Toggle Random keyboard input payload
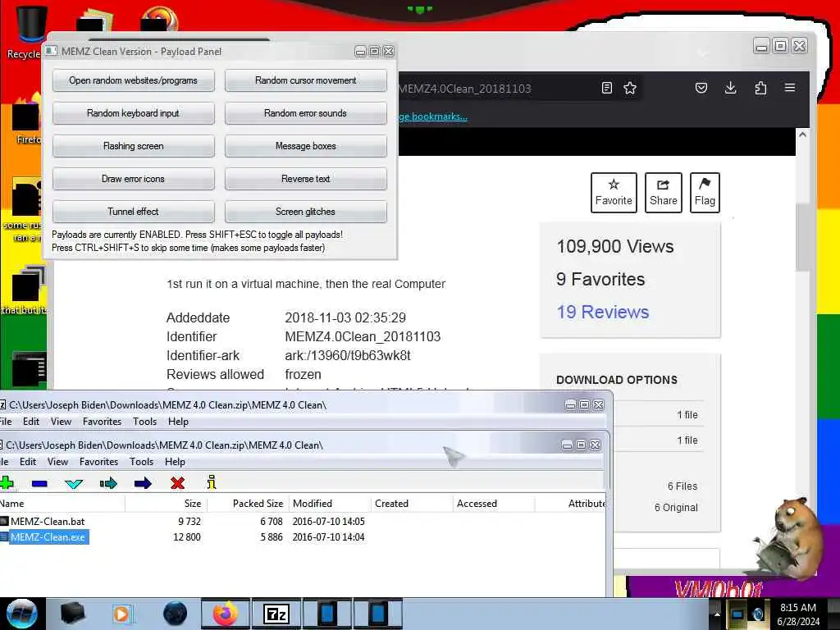Viewport: 840px width, 630px height. (134, 113)
